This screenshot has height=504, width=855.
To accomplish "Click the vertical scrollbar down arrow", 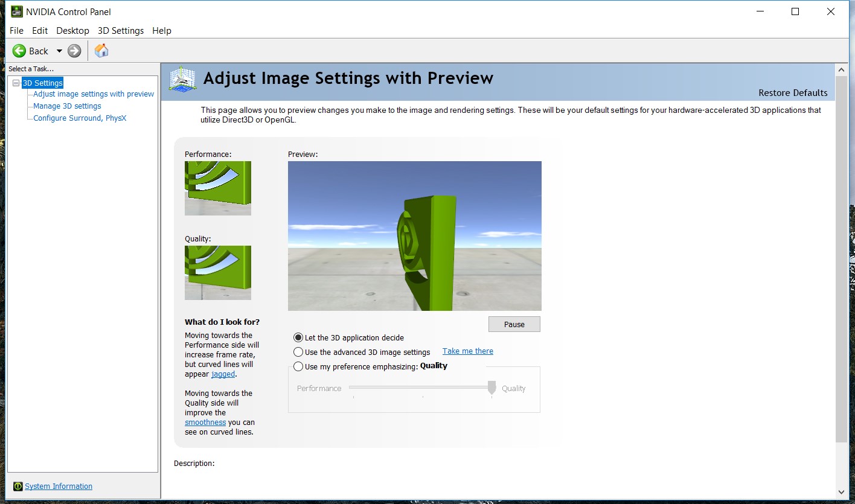I will pyautogui.click(x=842, y=492).
